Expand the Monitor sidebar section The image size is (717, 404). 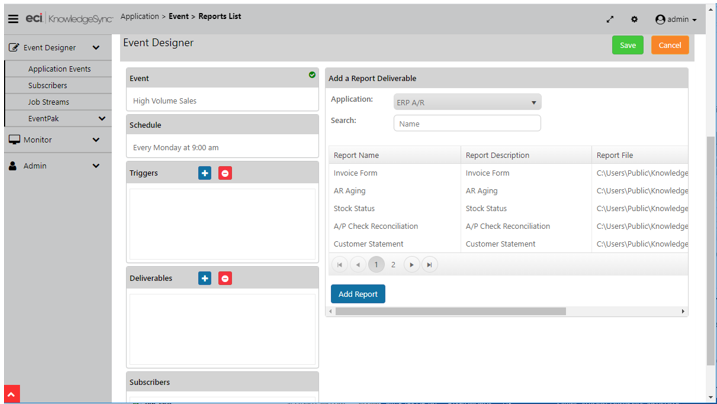(96, 140)
